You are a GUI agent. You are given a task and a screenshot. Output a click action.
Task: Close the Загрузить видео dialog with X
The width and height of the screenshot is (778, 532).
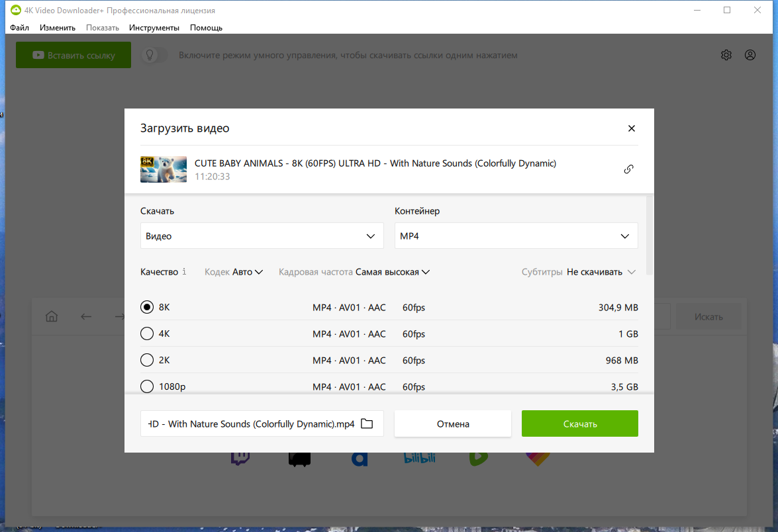pyautogui.click(x=631, y=128)
